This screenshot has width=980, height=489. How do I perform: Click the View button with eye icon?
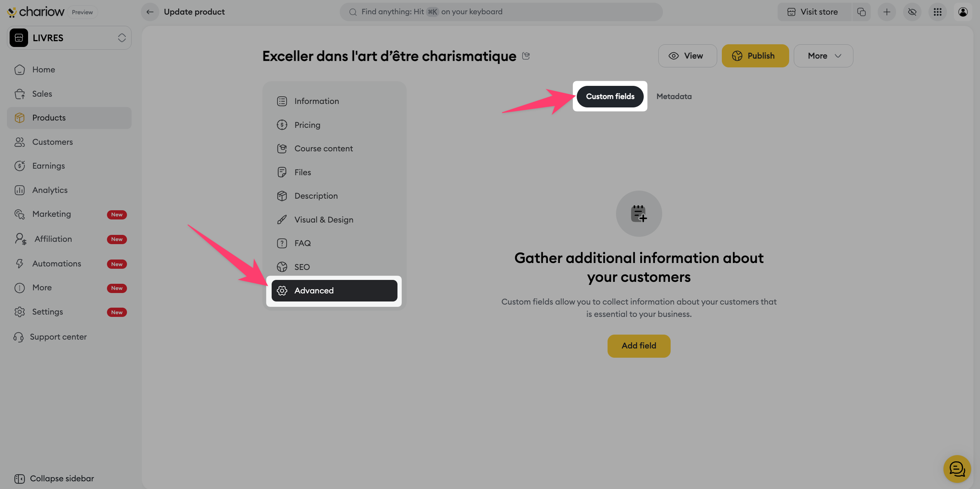(x=687, y=56)
